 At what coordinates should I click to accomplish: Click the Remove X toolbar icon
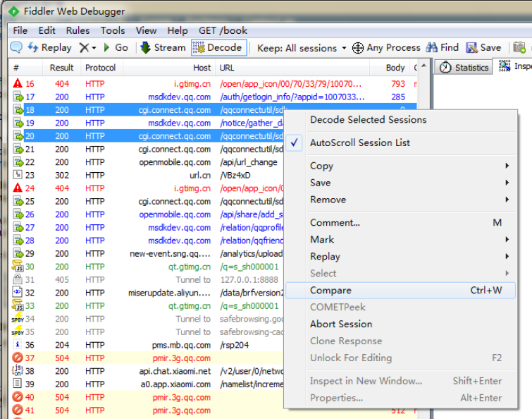[84, 47]
